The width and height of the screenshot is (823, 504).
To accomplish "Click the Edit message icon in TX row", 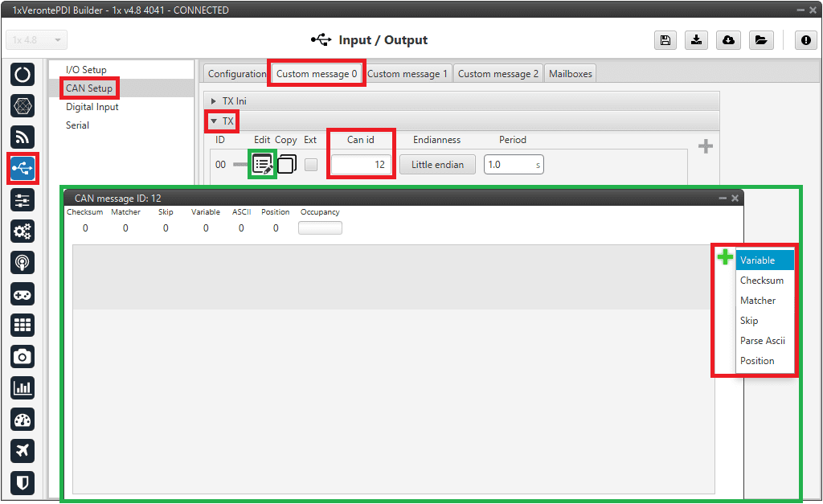I will [262, 164].
